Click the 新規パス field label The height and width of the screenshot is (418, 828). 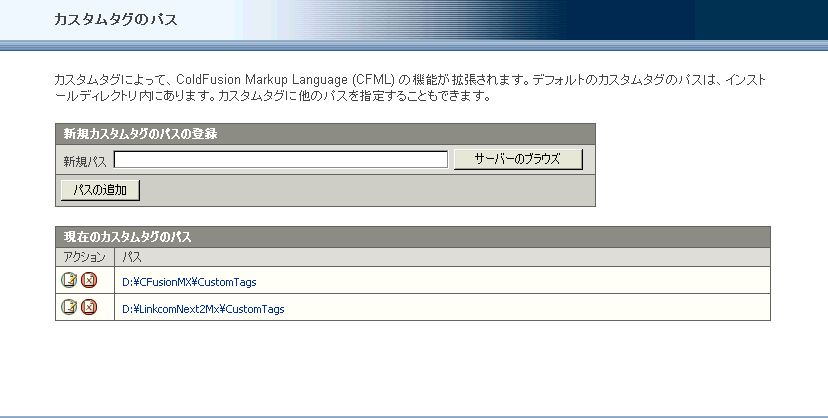pos(84,161)
